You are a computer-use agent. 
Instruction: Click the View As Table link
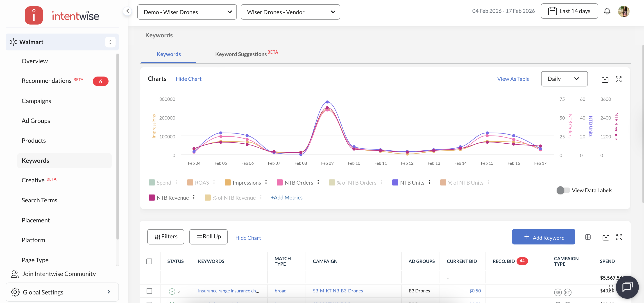click(x=513, y=79)
